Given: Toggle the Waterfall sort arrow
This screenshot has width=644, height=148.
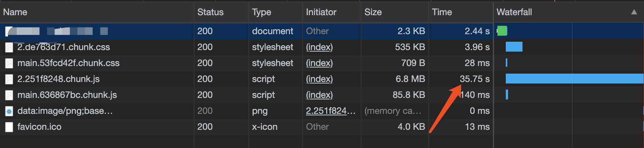Looking at the screenshot, I should click(634, 12).
